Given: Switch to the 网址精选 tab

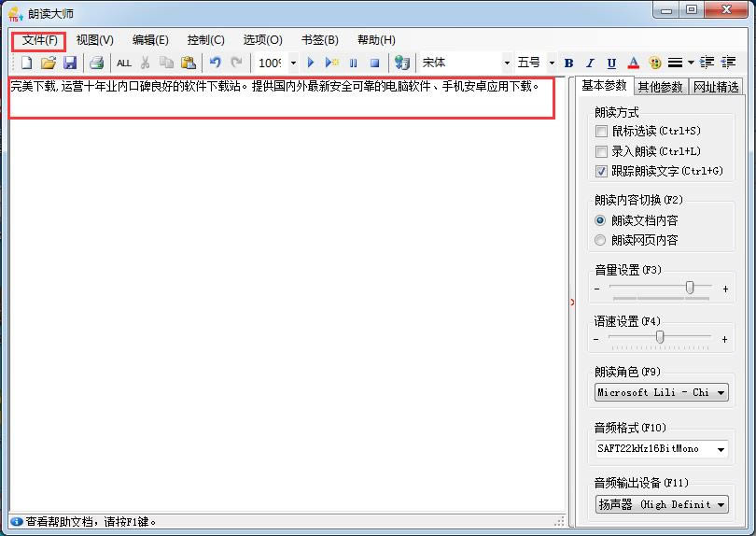Looking at the screenshot, I should [716, 87].
